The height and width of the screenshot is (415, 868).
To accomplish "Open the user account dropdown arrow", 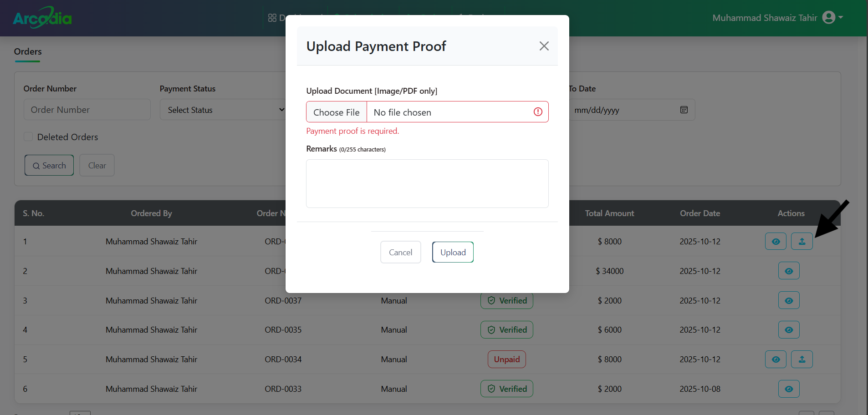I will tap(841, 18).
